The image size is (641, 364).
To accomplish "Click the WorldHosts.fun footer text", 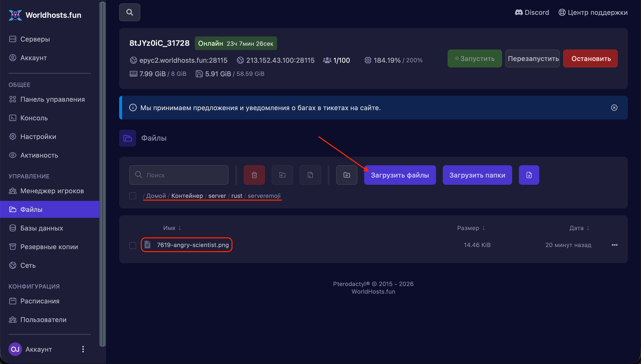I will pos(373,292).
